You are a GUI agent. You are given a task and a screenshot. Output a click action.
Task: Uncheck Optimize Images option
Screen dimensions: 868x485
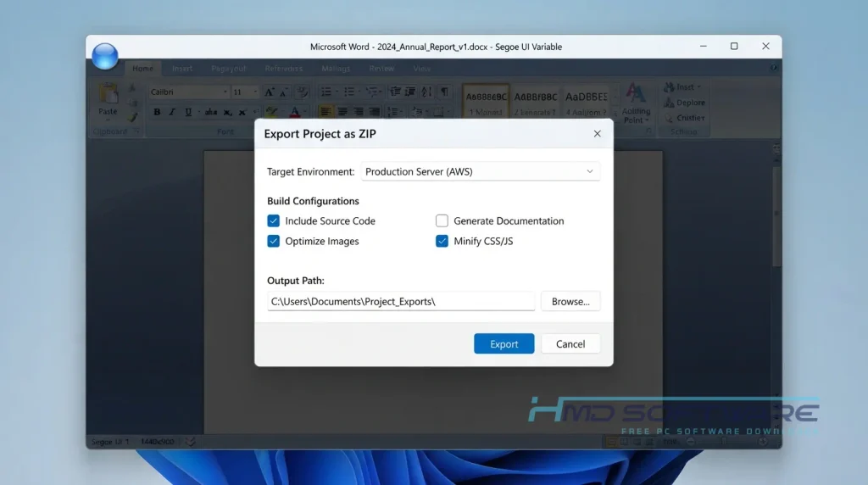click(274, 241)
